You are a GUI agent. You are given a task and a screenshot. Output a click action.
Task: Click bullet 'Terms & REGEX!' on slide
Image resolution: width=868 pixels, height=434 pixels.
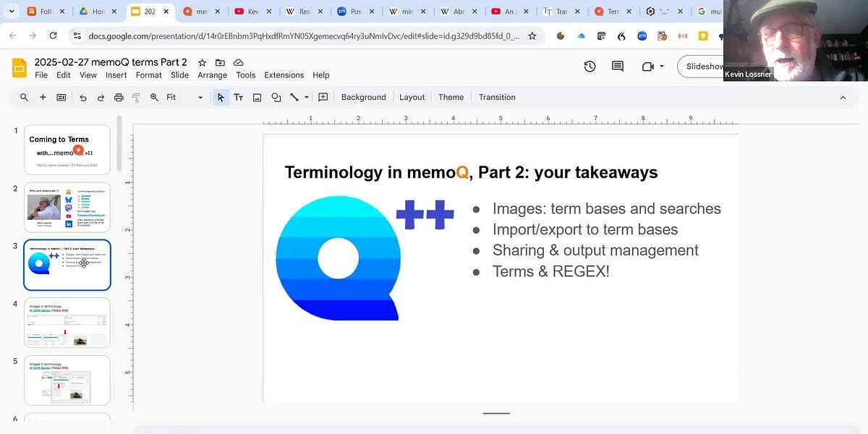550,271
